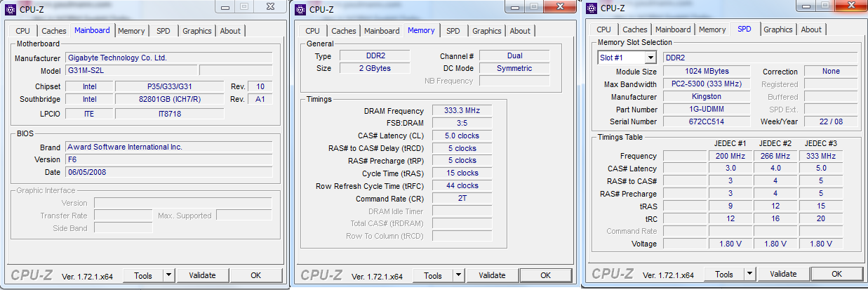Open the Tools dropdown arrow in the Mainboard window

click(x=169, y=275)
